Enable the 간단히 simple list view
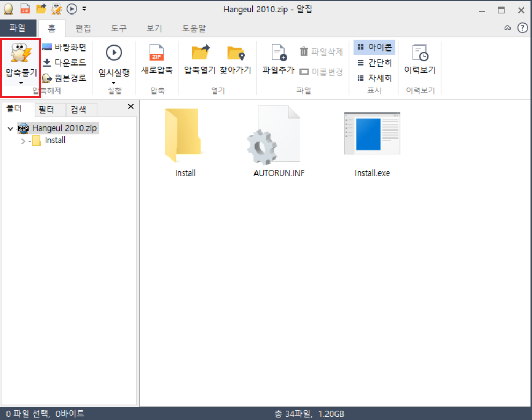 [373, 62]
